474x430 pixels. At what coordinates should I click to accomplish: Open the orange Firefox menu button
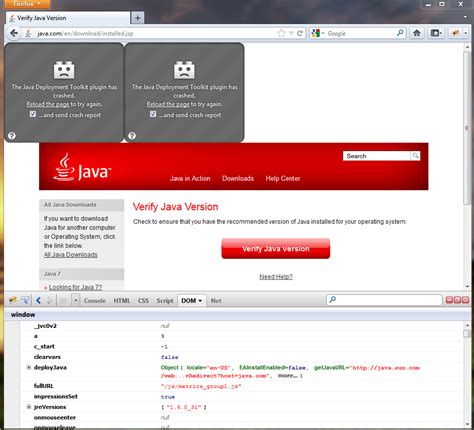tap(27, 4)
